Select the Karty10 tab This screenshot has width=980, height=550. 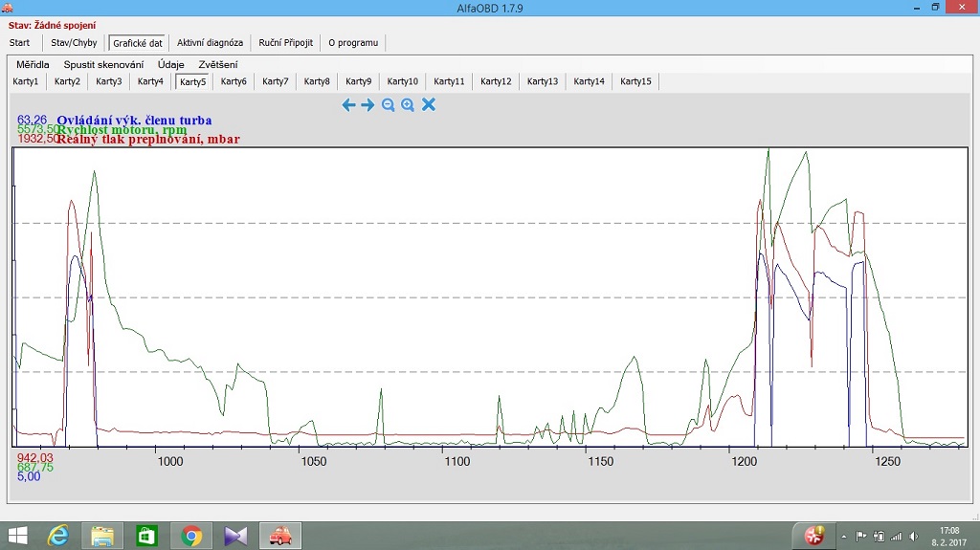pyautogui.click(x=402, y=82)
